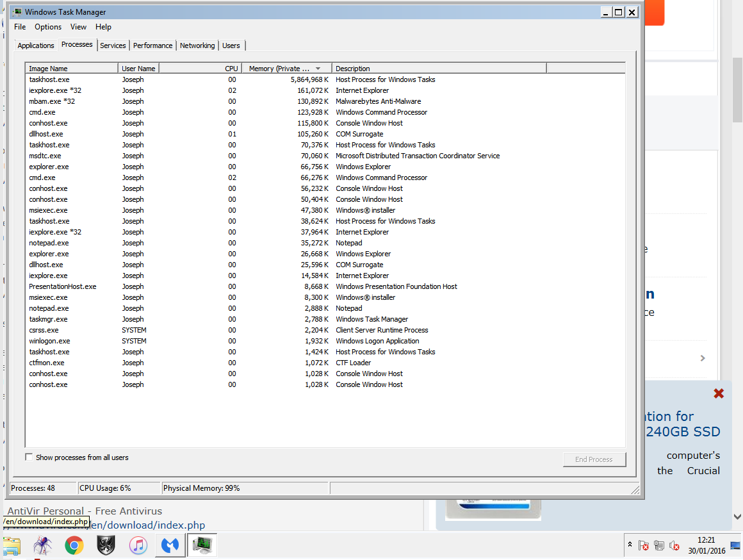Open the View menu

[78, 26]
